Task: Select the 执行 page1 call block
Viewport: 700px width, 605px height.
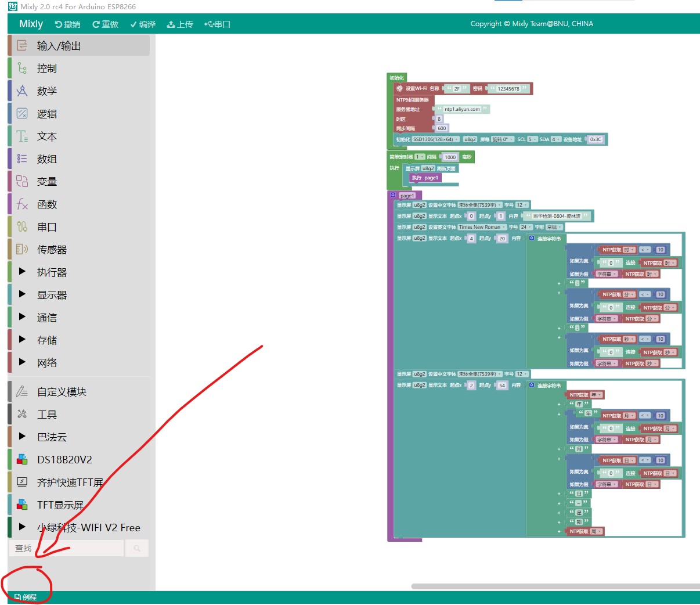Action: click(425, 178)
